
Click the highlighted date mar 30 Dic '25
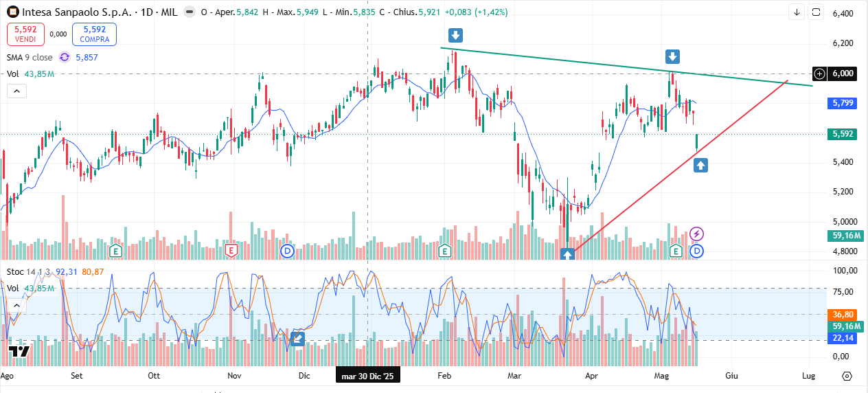tap(368, 376)
